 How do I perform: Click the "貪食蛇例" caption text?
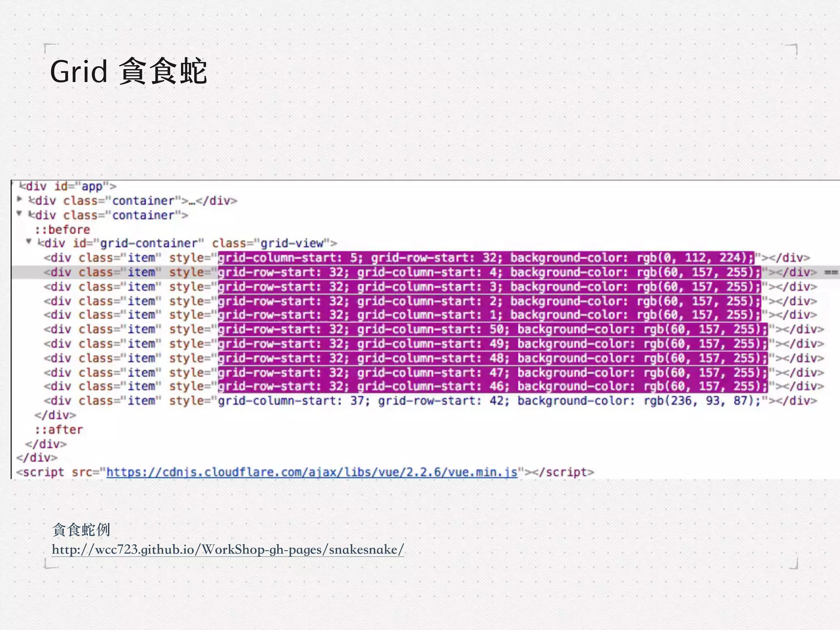[81, 530]
